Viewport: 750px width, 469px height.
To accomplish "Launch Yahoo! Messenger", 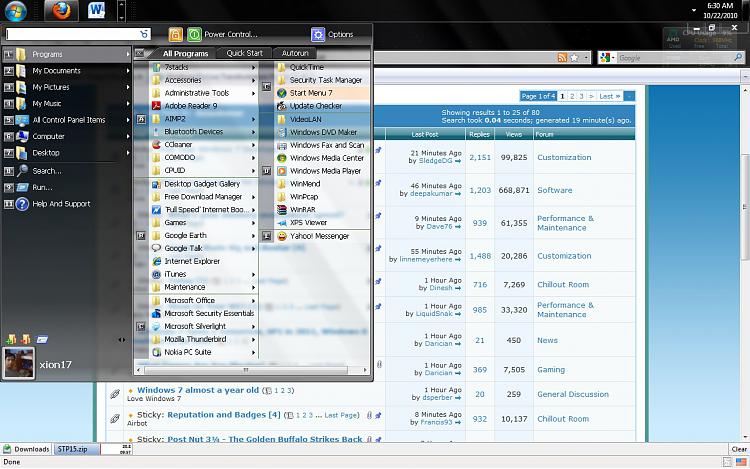I will [x=319, y=236].
